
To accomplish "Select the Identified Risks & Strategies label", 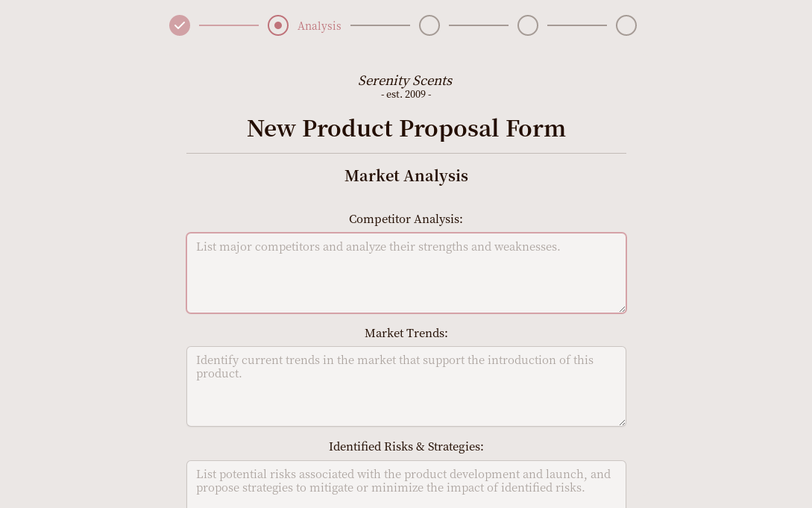I will click(406, 447).
